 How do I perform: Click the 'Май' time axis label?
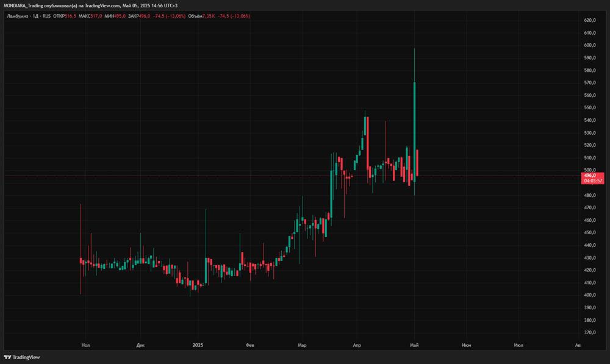[414, 345]
